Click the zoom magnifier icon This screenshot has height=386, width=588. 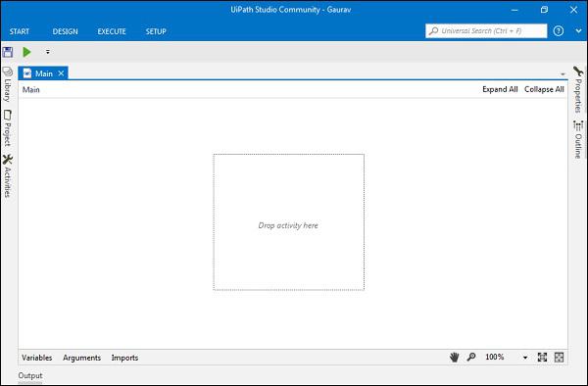point(471,357)
